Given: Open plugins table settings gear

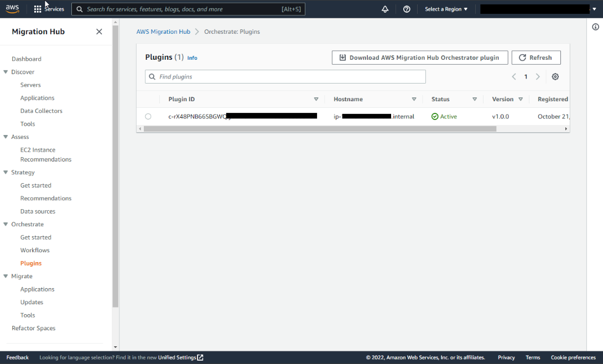Looking at the screenshot, I should point(555,76).
